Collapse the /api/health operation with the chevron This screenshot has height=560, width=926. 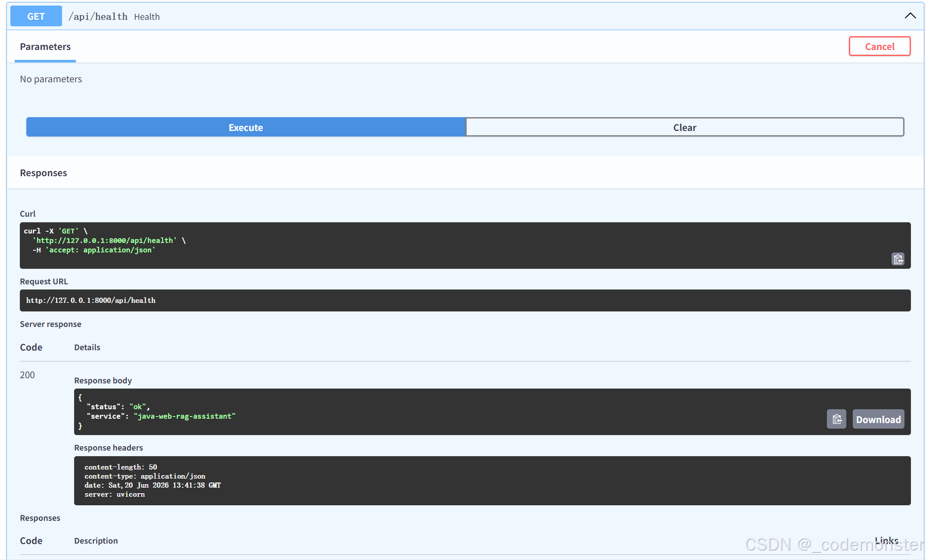[910, 16]
